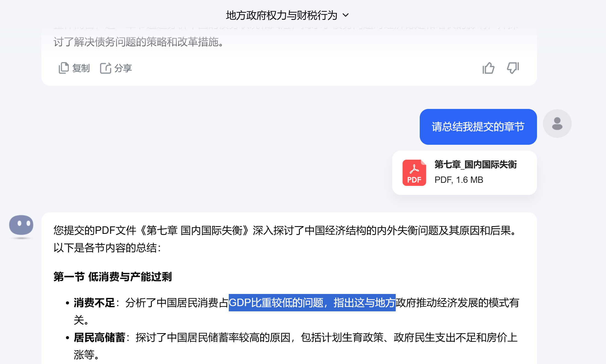Click the user avatar icon

557,124
